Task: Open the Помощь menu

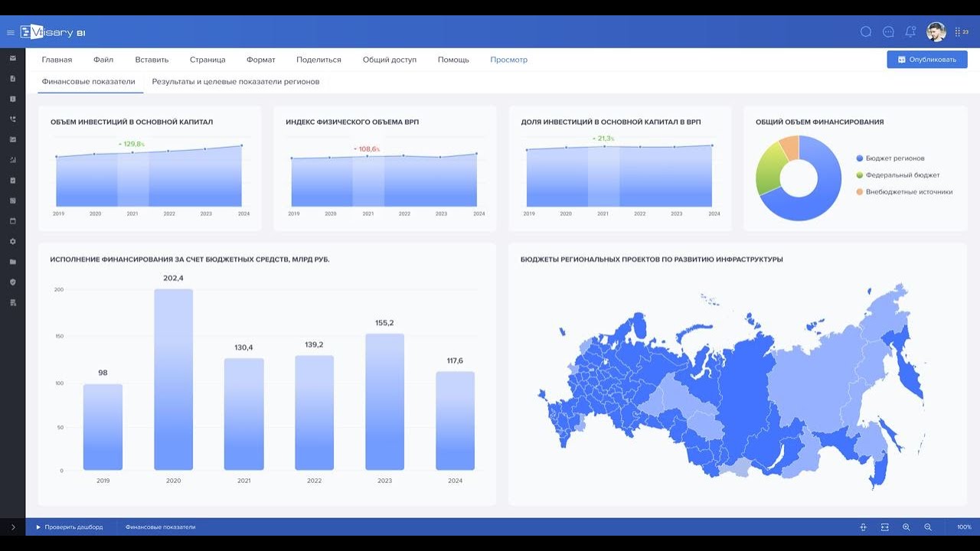Action: (453, 60)
